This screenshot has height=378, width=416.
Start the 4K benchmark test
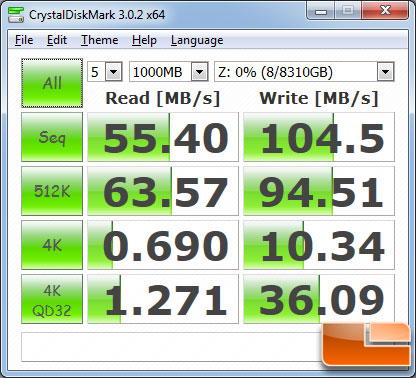tap(52, 245)
